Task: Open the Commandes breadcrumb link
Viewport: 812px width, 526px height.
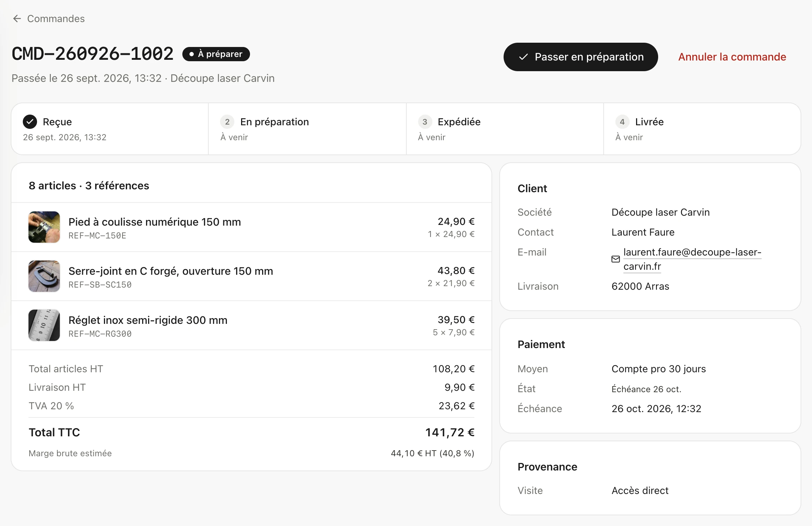Action: pos(56,19)
